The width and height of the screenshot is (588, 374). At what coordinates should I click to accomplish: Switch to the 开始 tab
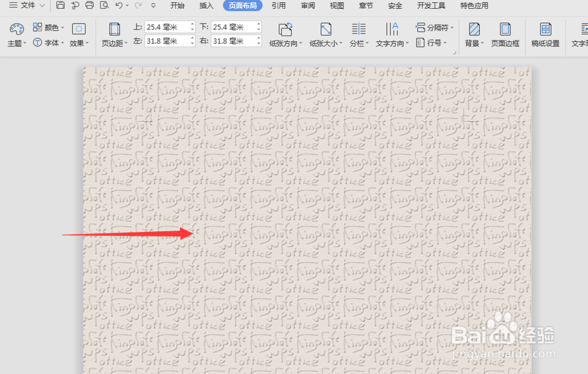(x=177, y=6)
